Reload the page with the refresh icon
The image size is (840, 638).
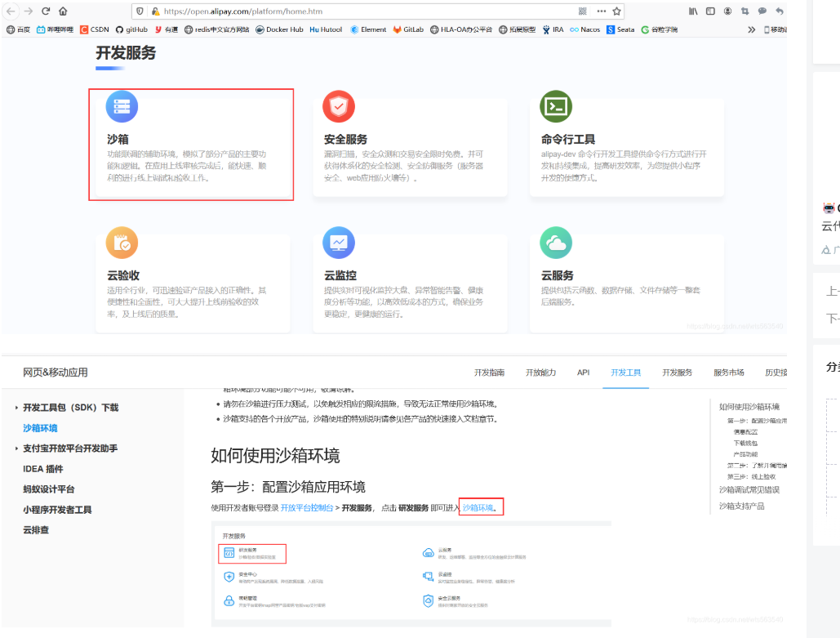pyautogui.click(x=46, y=11)
